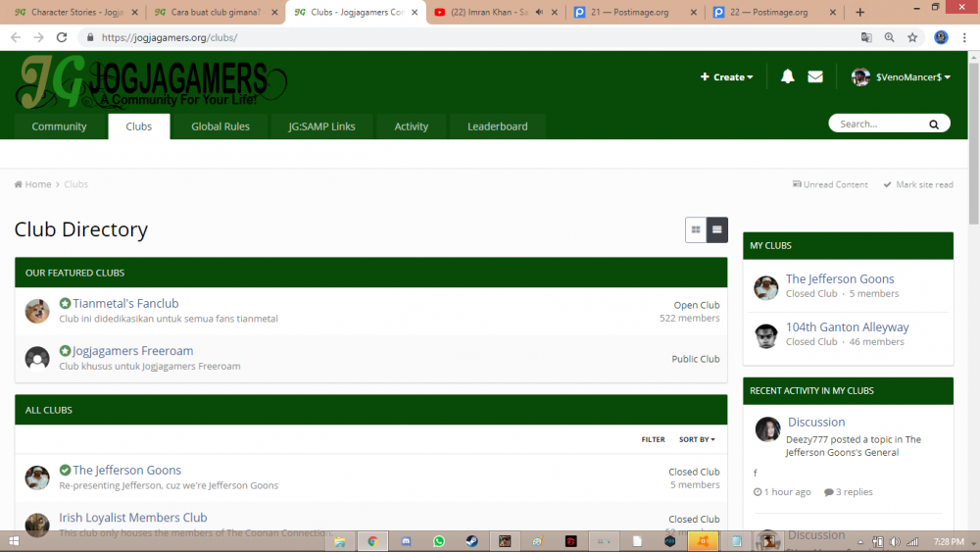Viewport: 980px width, 552px height.
Task: Open the Create dropdown menu
Action: 726,76
